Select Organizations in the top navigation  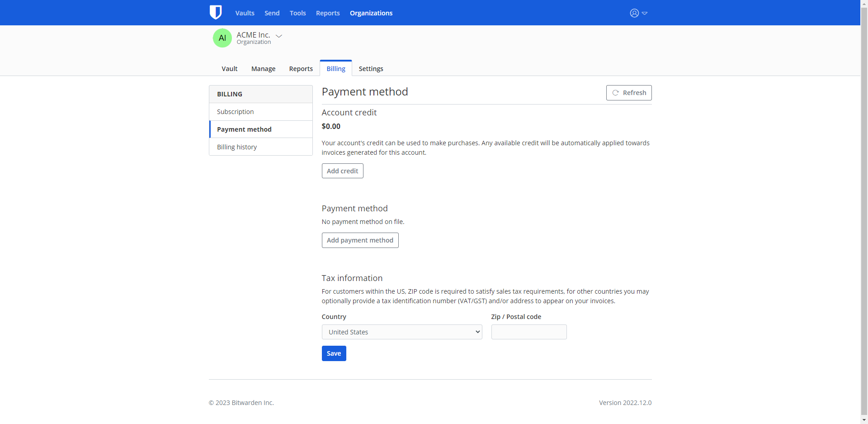(371, 13)
